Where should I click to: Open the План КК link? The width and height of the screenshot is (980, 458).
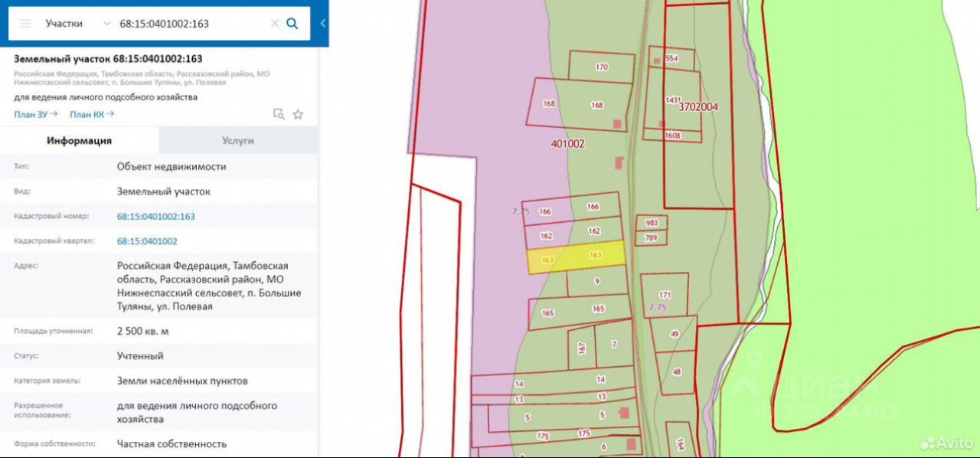pos(92,114)
